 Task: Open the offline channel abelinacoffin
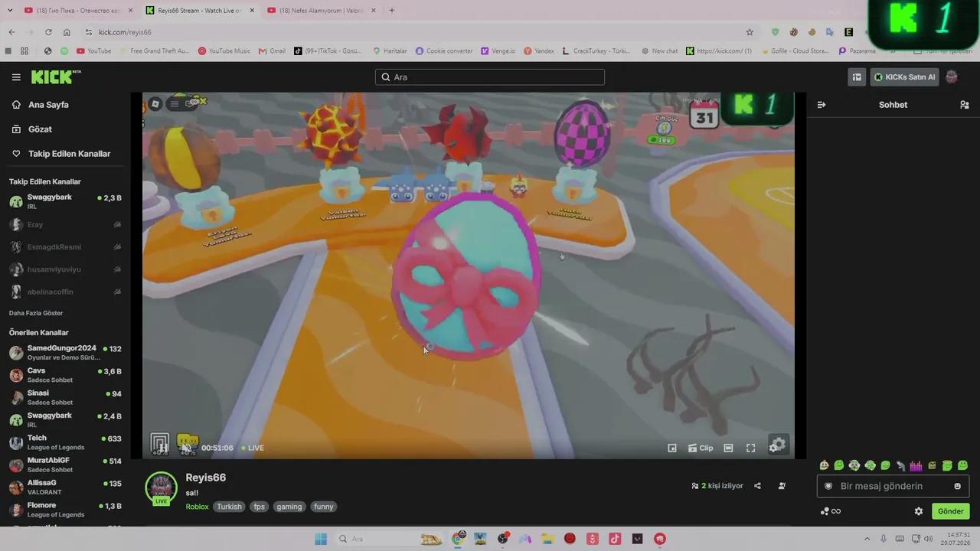coord(65,292)
